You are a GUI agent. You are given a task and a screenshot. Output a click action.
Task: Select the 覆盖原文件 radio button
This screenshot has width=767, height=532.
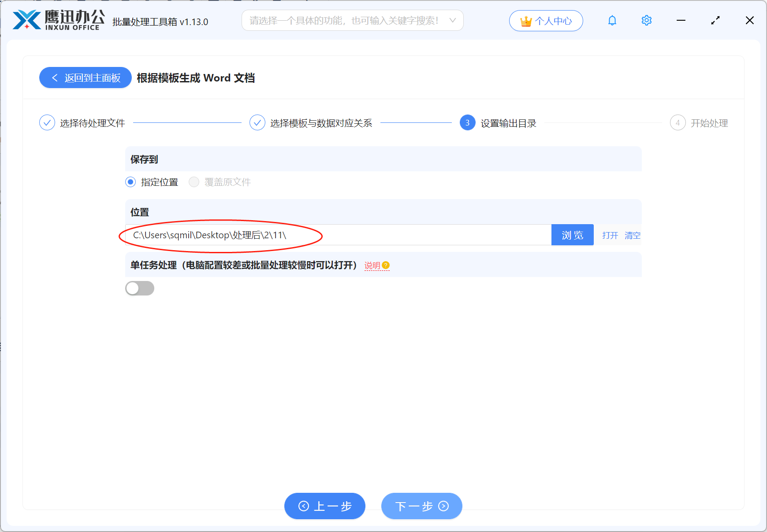pyautogui.click(x=194, y=182)
